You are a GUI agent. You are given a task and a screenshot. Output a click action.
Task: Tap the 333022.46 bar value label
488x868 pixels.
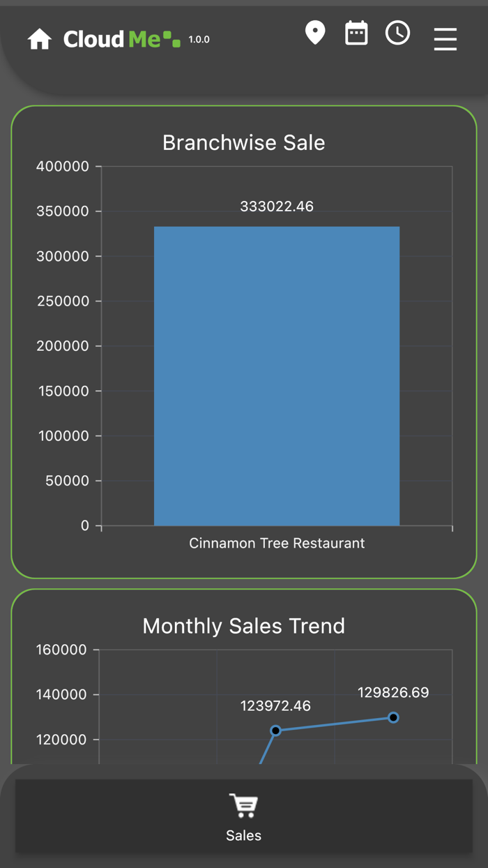pyautogui.click(x=277, y=207)
